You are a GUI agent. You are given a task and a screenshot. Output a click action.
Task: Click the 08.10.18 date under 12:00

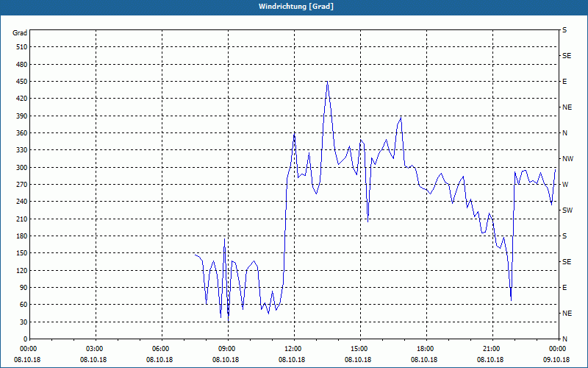coord(292,360)
